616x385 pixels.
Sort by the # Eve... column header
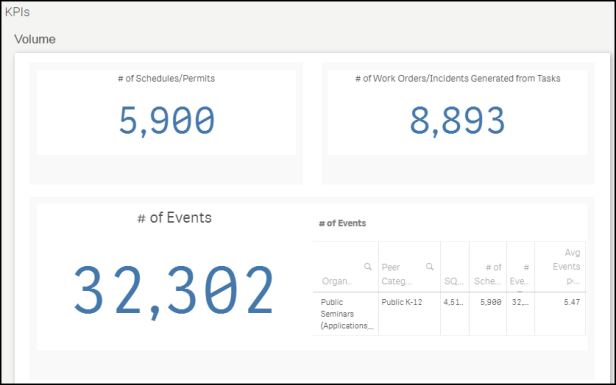pyautogui.click(x=519, y=274)
